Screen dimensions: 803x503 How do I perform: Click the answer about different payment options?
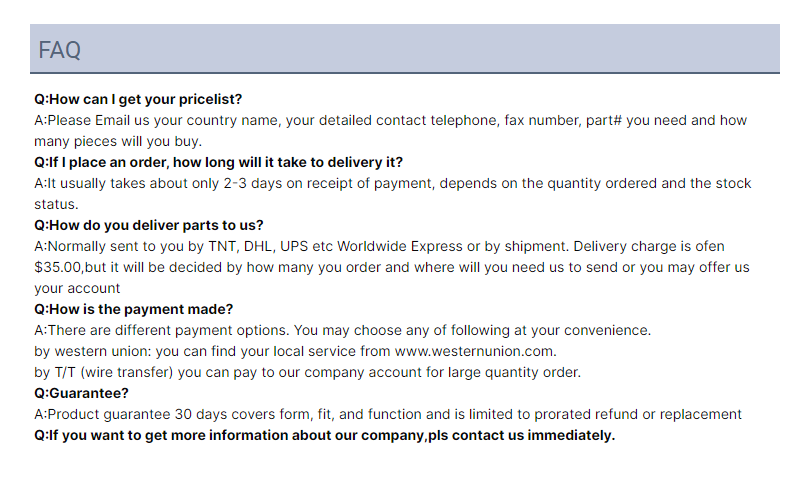tap(342, 330)
